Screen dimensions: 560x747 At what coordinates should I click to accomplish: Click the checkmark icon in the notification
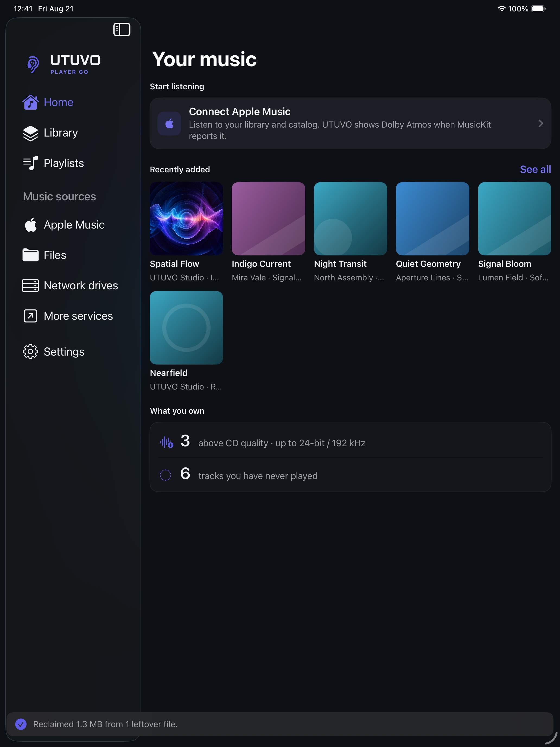(21, 724)
